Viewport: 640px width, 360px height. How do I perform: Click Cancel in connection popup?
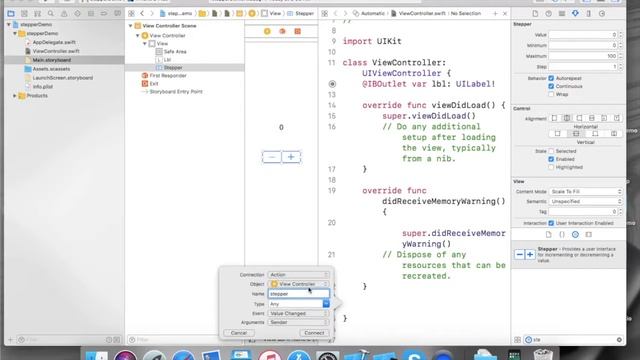pyautogui.click(x=239, y=333)
